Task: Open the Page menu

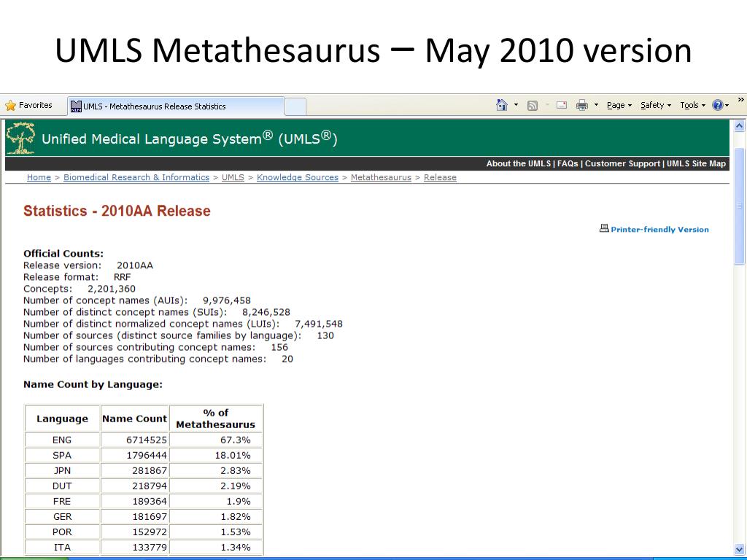Action: 619,105
